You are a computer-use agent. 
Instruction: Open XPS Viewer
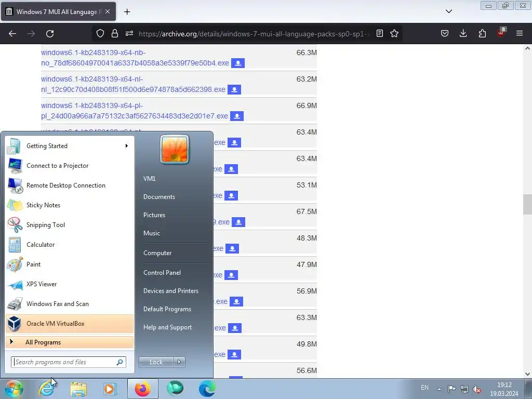coord(70,284)
